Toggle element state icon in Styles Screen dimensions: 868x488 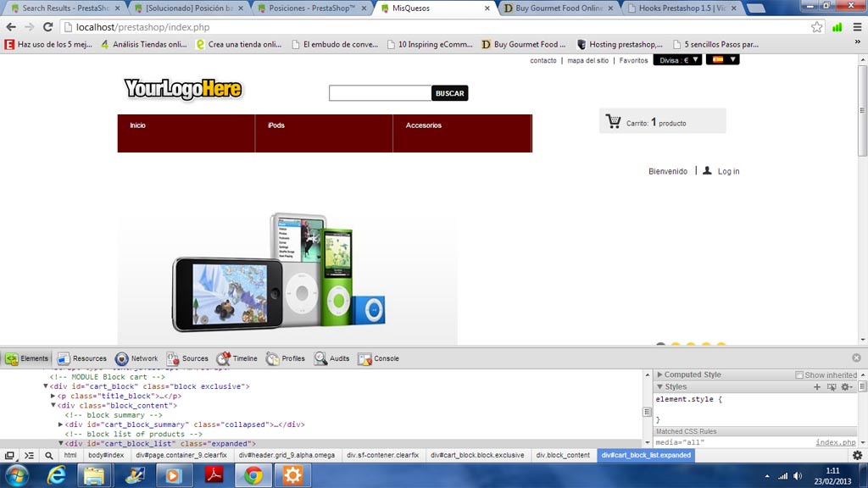pos(832,386)
